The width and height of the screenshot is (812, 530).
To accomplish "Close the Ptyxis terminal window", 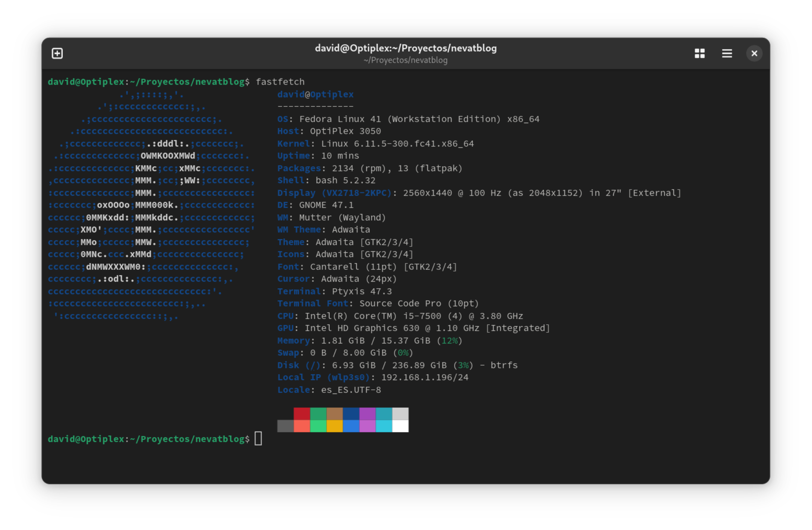I will tap(754, 53).
